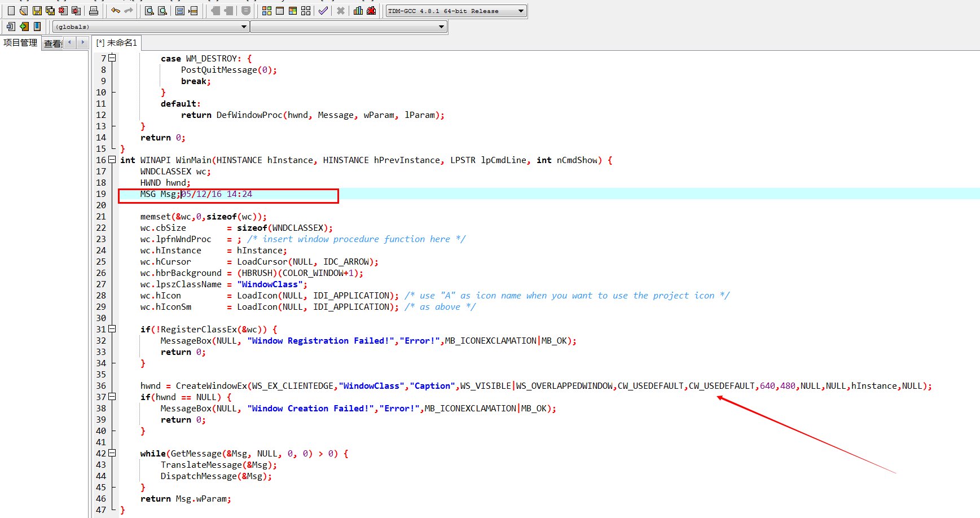The image size is (980, 518).
Task: Click the Compile grid icon
Action: pos(267,11)
